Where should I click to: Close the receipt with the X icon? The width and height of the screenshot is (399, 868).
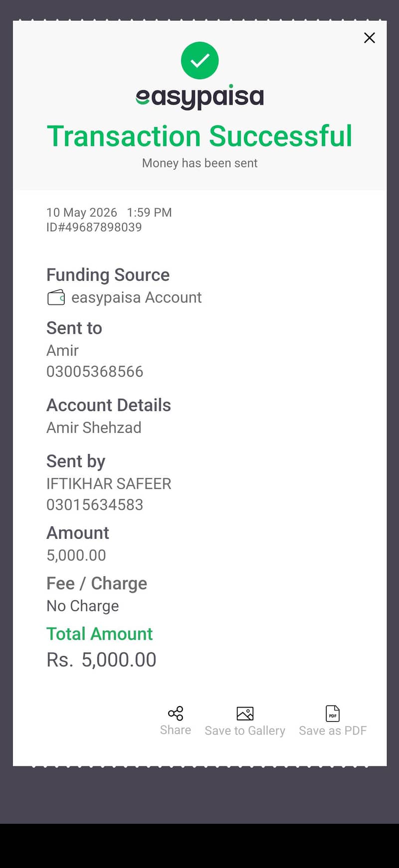370,38
